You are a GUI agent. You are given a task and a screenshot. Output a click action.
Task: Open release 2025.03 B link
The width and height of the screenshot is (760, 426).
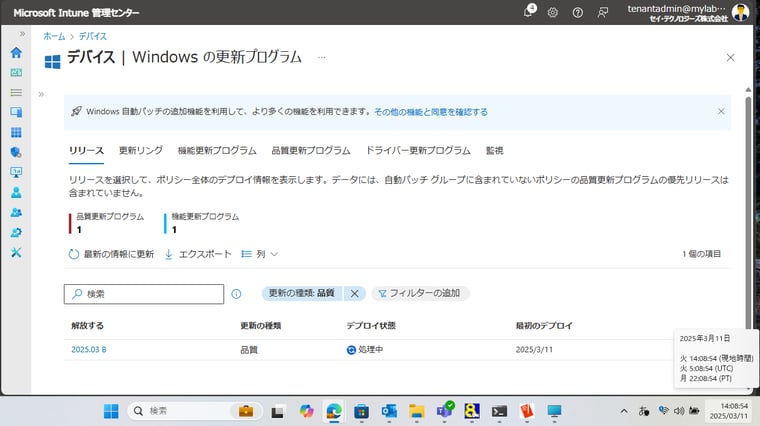89,349
